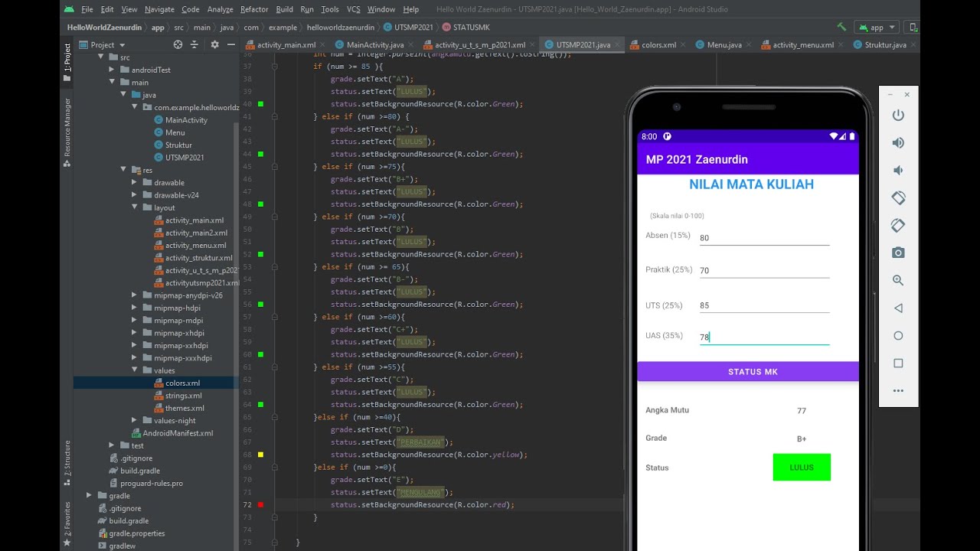Click the Make Project hammer icon
980x551 pixels.
(842, 27)
